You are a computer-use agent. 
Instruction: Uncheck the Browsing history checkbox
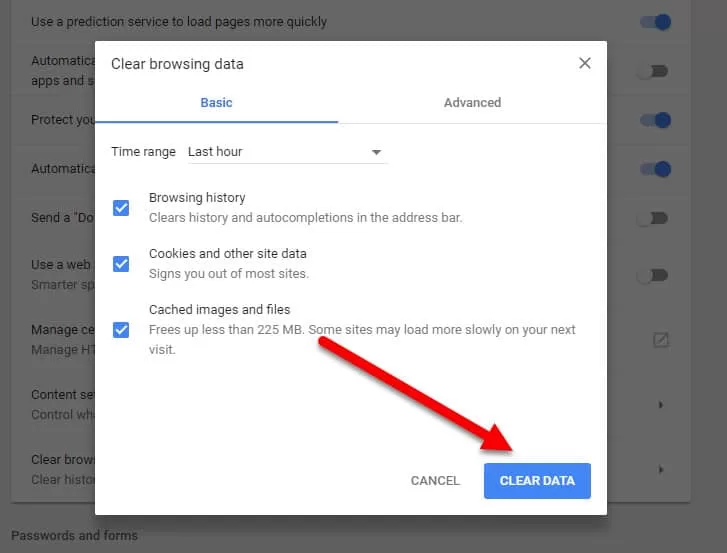(x=121, y=208)
